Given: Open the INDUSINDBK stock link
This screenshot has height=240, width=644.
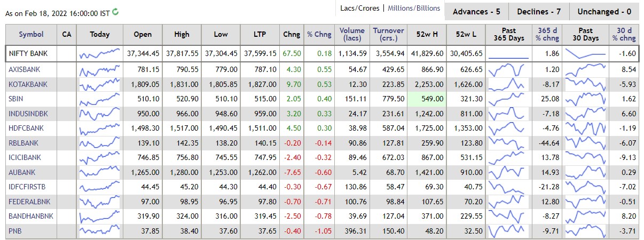Looking at the screenshot, I should tap(28, 114).
